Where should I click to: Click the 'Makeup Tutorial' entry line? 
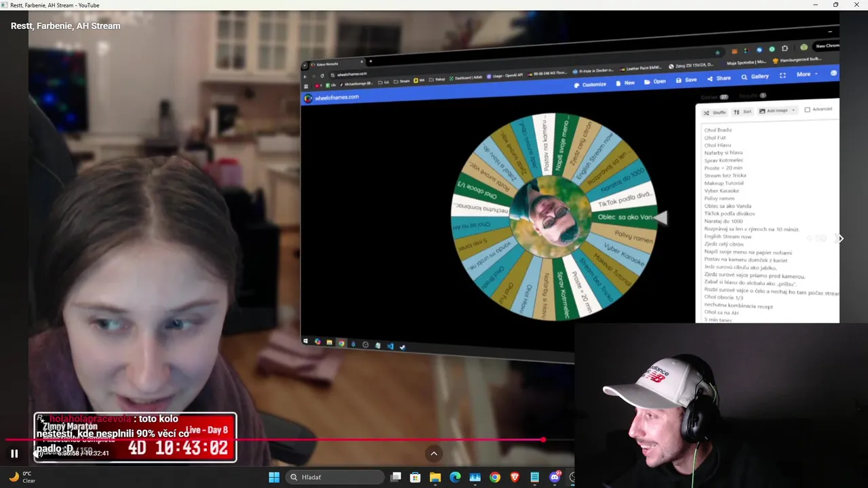pyautogui.click(x=724, y=183)
